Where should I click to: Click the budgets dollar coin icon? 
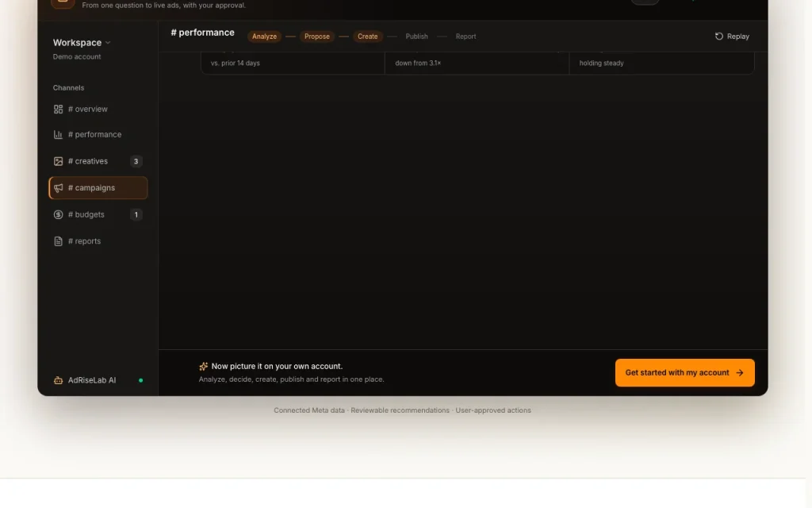click(58, 214)
